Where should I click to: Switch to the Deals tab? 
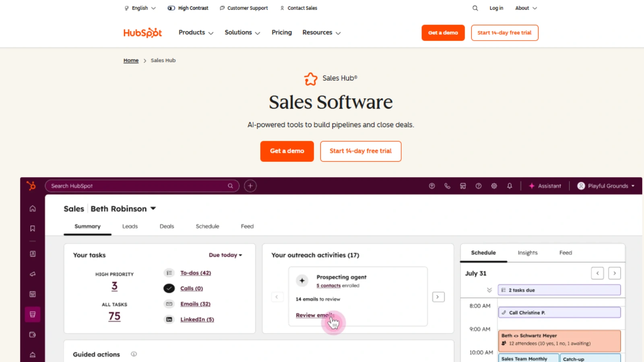pos(166,226)
